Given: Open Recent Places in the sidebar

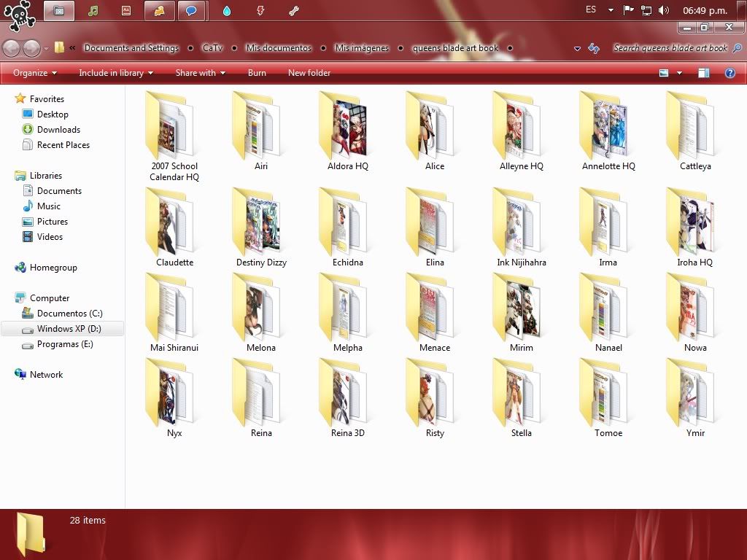Looking at the screenshot, I should pyautogui.click(x=55, y=145).
